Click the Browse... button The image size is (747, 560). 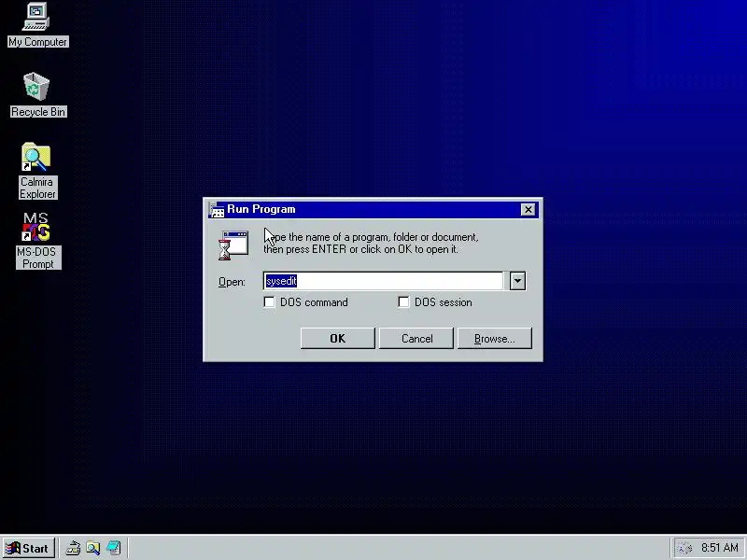(x=495, y=338)
